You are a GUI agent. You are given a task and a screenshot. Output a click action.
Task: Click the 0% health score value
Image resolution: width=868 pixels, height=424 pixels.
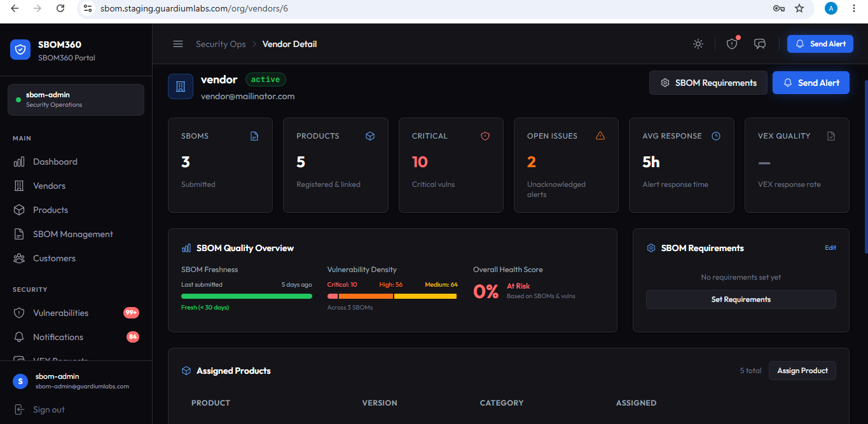[486, 292]
